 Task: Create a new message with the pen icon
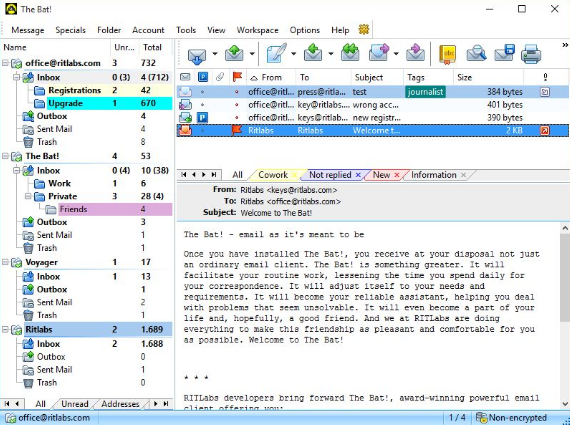276,54
